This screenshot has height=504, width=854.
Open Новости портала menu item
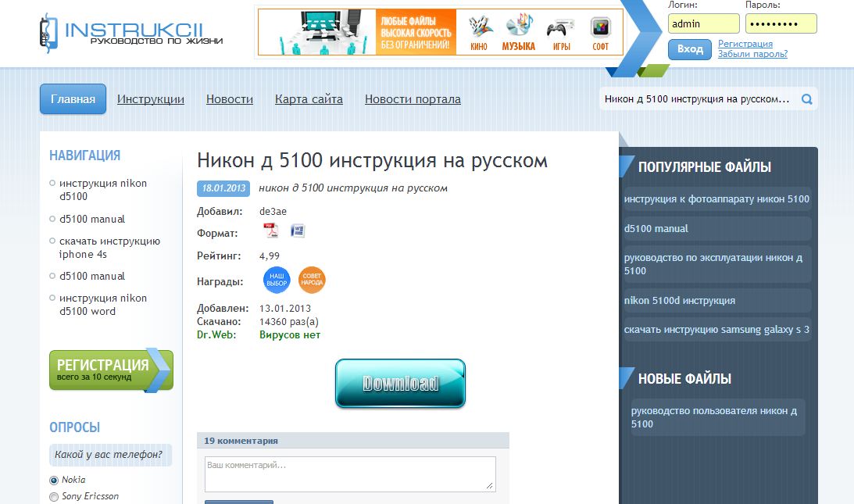click(x=413, y=99)
